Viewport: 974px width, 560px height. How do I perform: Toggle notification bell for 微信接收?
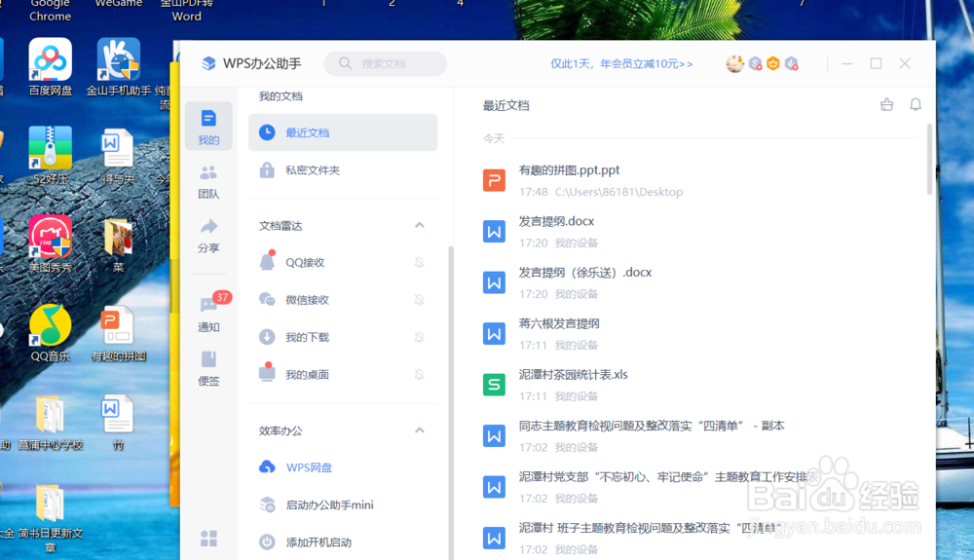tap(419, 300)
